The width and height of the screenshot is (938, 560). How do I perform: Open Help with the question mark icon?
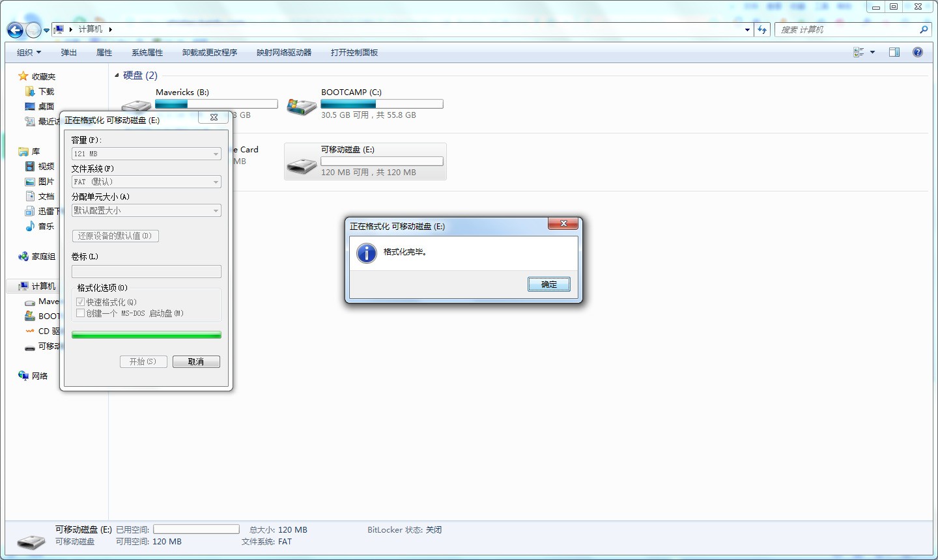pyautogui.click(x=918, y=52)
